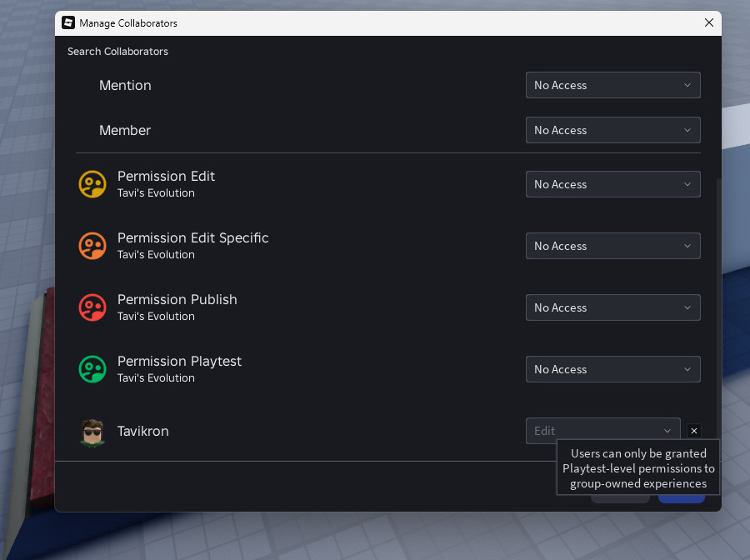The width and height of the screenshot is (750, 560).
Task: Open the Mention access dropdown
Action: point(612,85)
